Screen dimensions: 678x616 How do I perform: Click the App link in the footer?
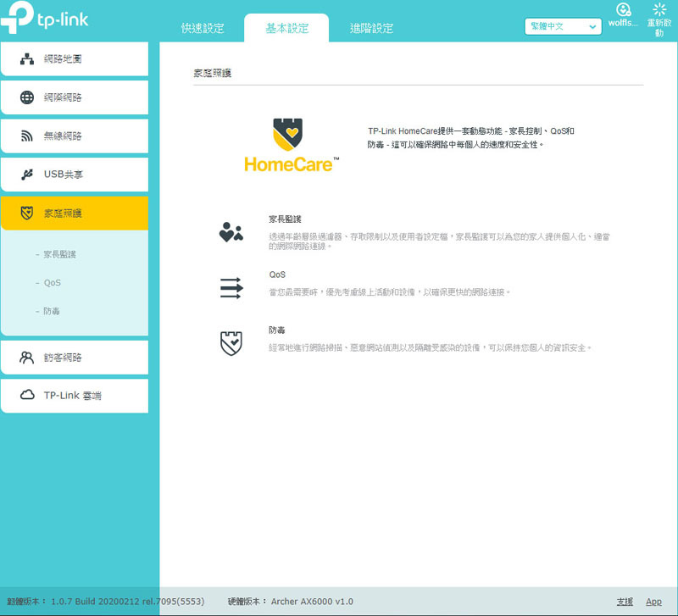coord(653,602)
